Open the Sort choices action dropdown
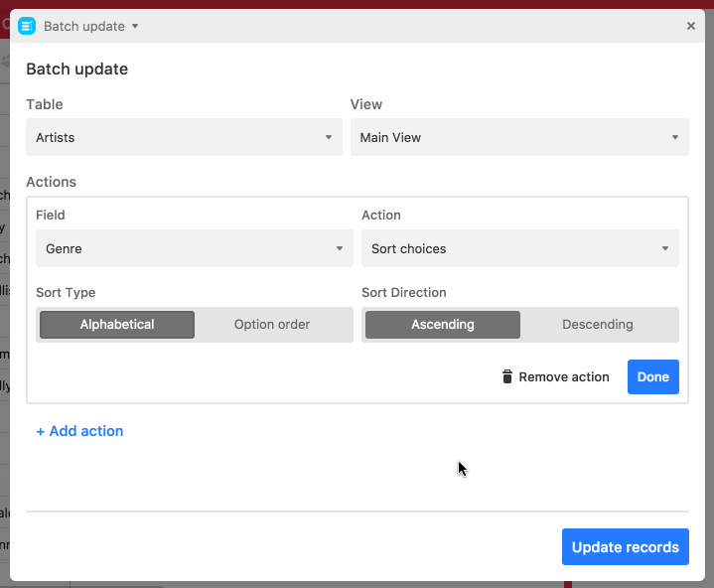 (x=520, y=248)
